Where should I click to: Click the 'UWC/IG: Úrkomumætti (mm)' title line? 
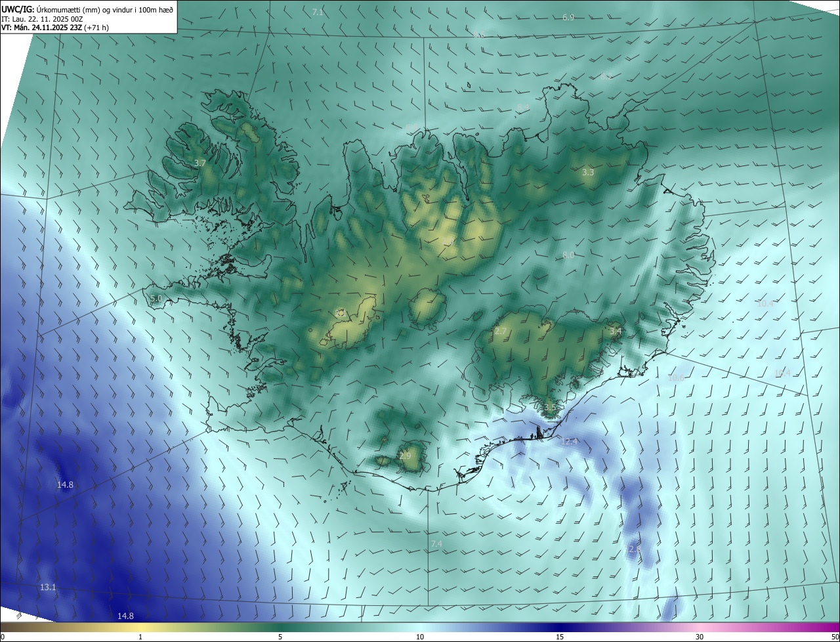pos(87,9)
